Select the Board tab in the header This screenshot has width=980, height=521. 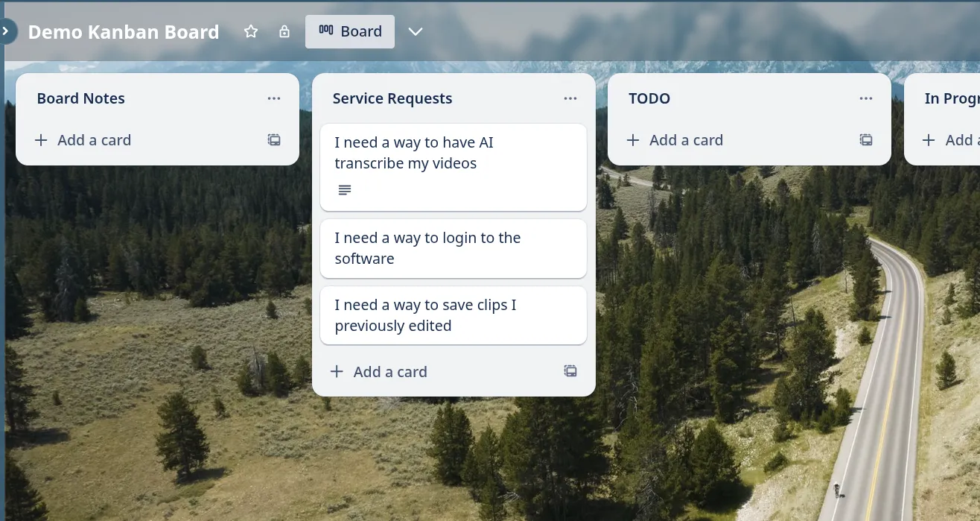click(x=350, y=31)
